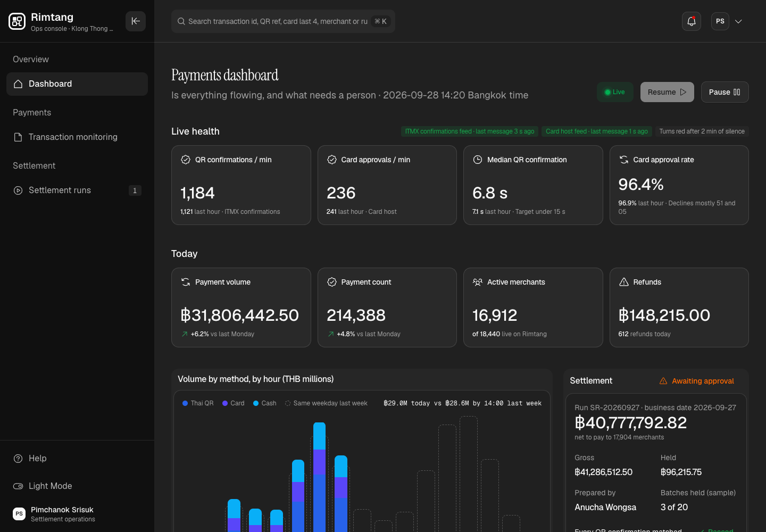Image resolution: width=766 pixels, height=532 pixels.
Task: Click the QR confirmations checkmark icon
Action: (186, 160)
